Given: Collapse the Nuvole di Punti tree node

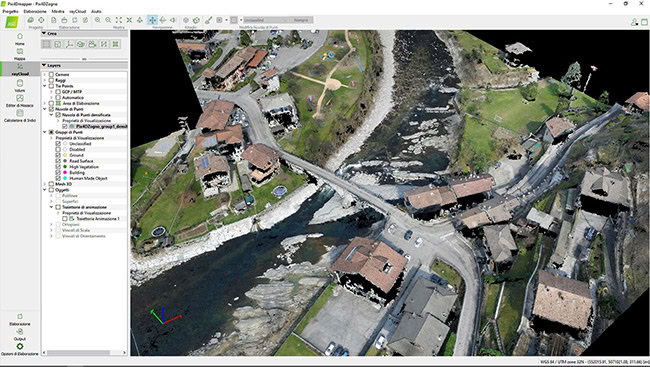Looking at the screenshot, I should [x=45, y=109].
